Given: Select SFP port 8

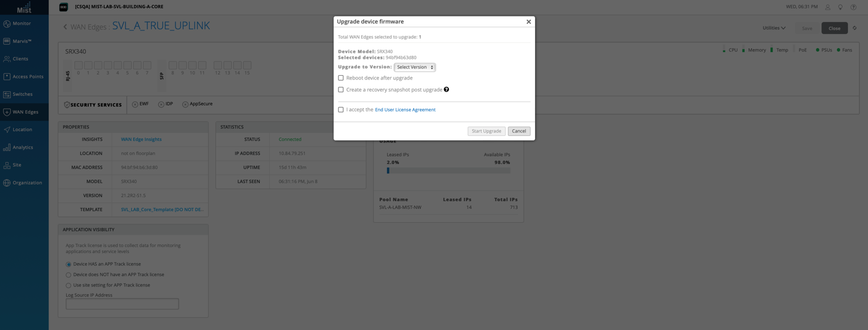Looking at the screenshot, I should point(173,65).
